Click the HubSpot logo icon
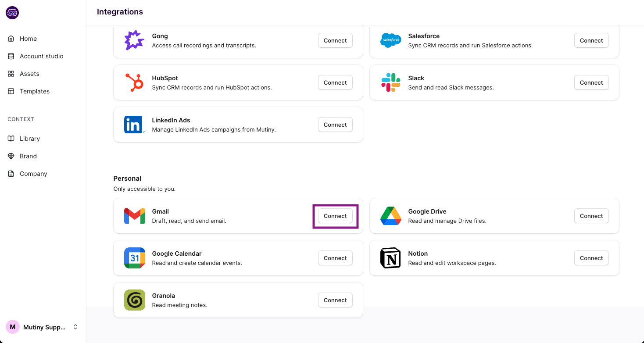Viewport: 644px width, 343px height. (134, 82)
